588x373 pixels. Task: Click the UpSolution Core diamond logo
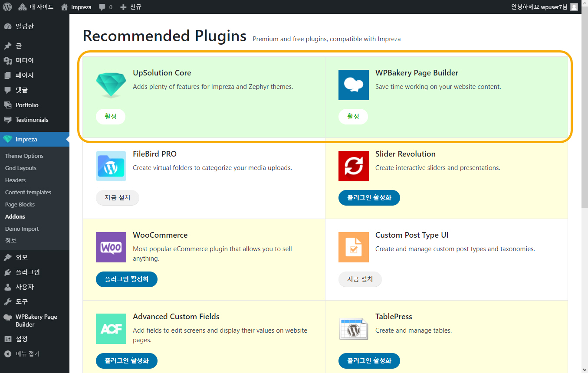[111, 85]
